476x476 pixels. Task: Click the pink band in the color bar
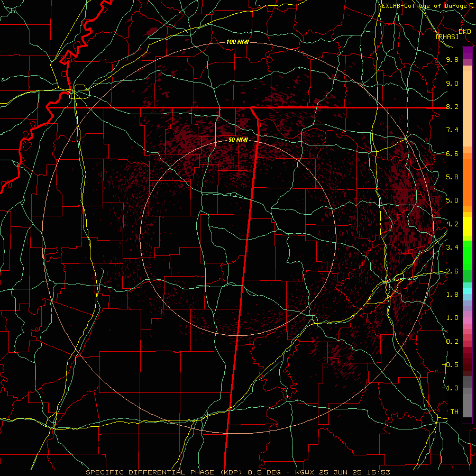coord(467,321)
